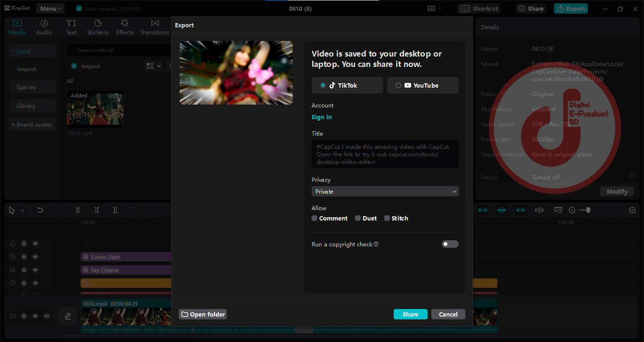Click the copyright check info icon
The width and height of the screenshot is (644, 342).
376,244
